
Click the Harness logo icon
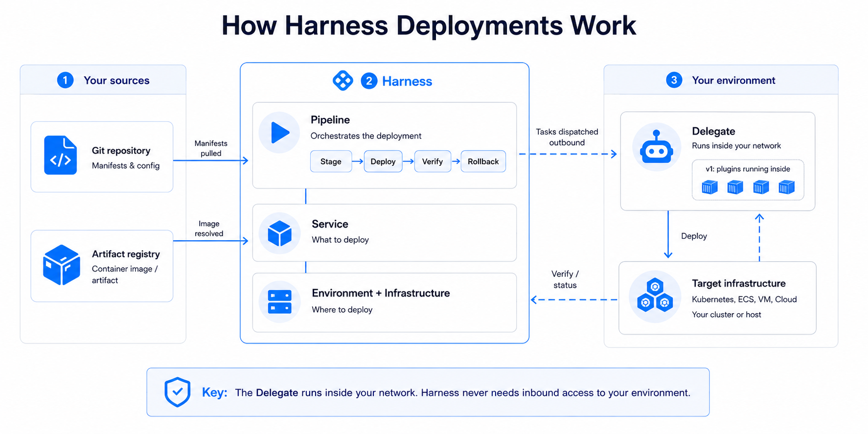(x=343, y=81)
